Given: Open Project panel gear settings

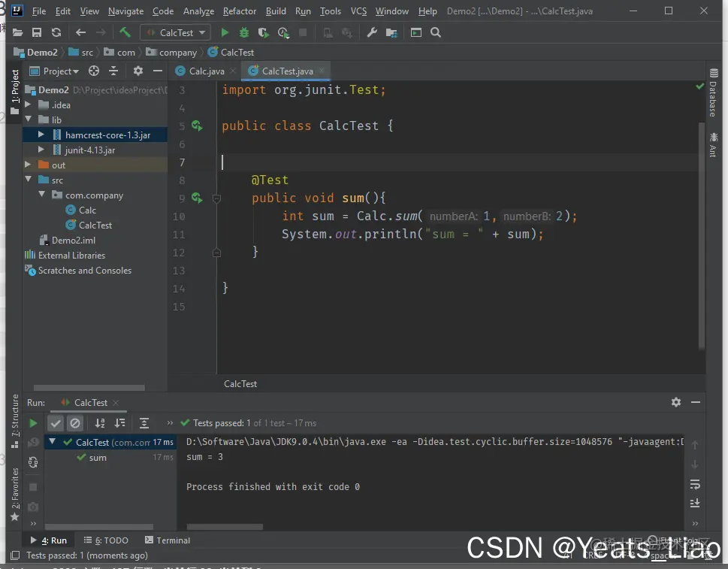Looking at the screenshot, I should 138,71.
